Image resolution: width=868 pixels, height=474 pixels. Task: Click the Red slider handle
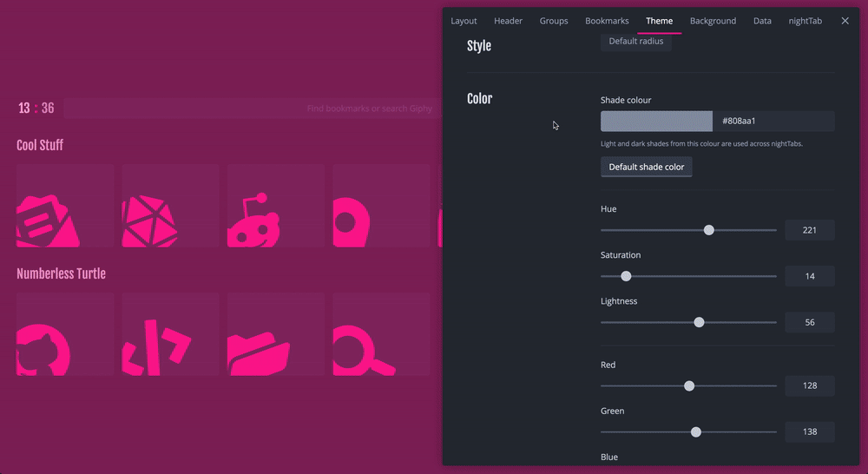click(688, 385)
